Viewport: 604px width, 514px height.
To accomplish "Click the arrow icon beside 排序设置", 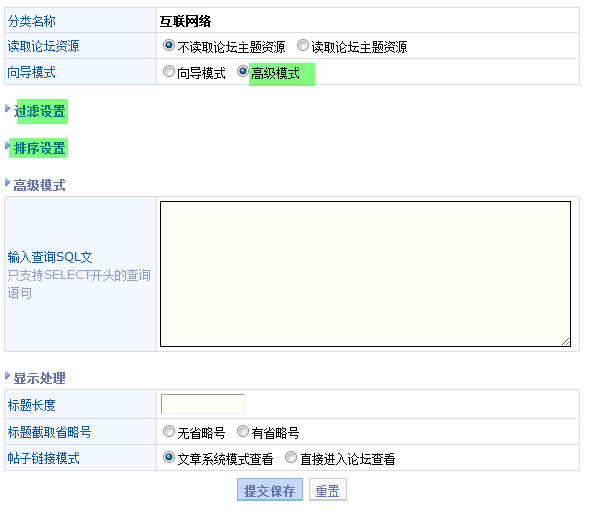I will click(x=8, y=146).
